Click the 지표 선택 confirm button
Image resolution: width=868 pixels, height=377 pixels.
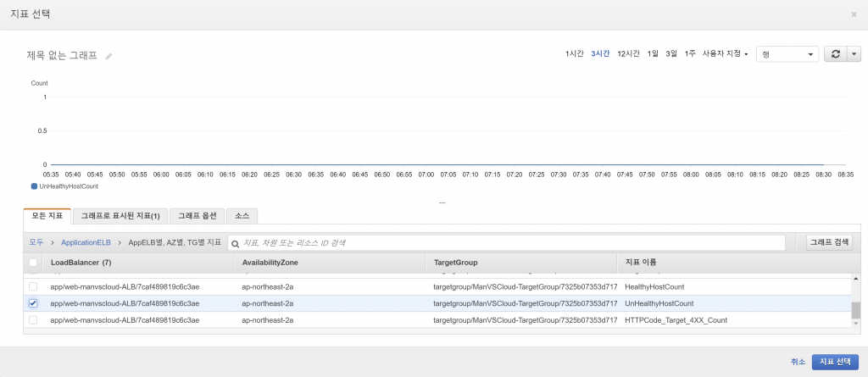click(x=834, y=362)
